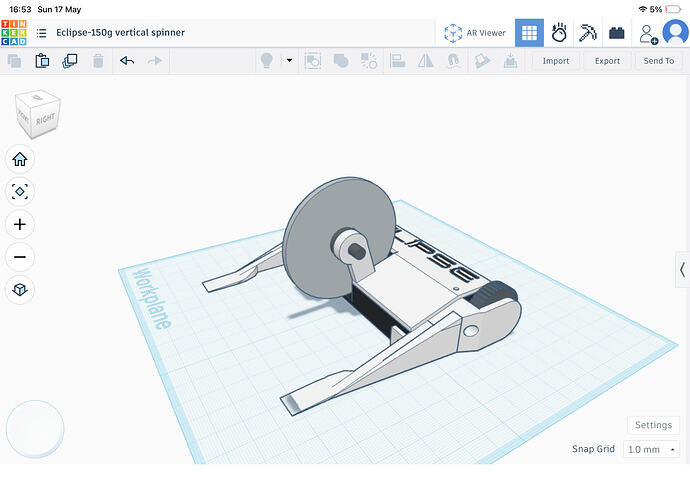Viewport: 690px width, 479px height.
Task: Click the Export button
Action: 607,61
